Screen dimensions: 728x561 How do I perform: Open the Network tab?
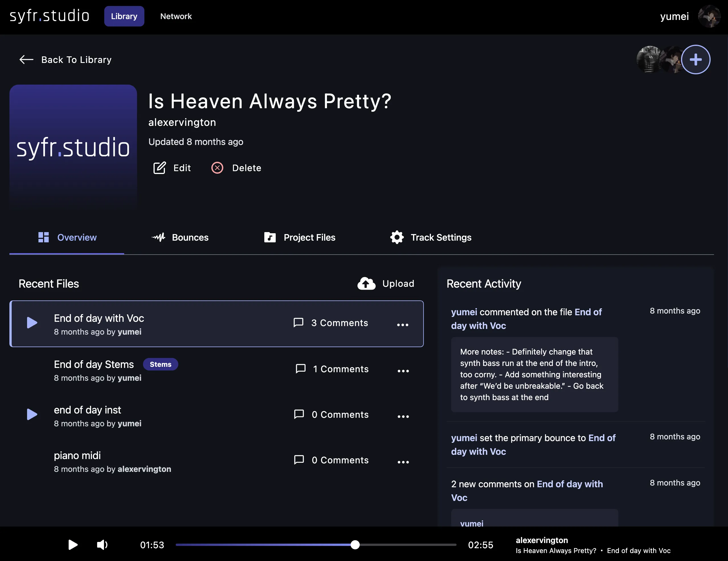point(176,16)
